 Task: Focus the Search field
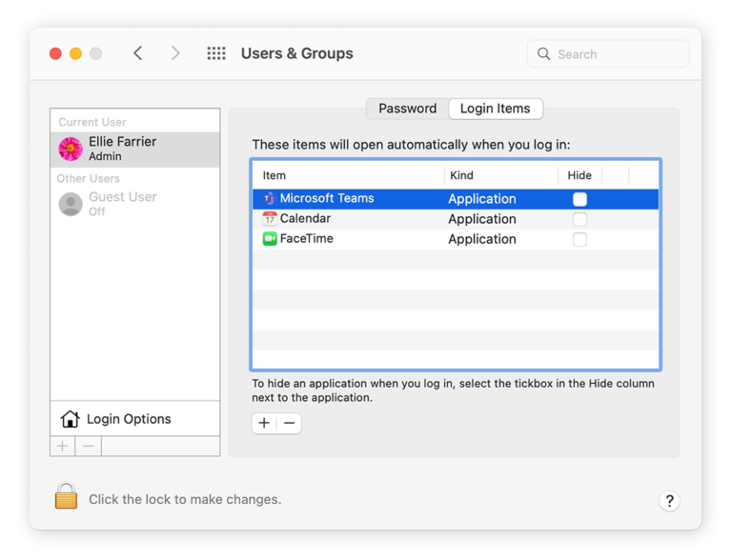click(608, 53)
